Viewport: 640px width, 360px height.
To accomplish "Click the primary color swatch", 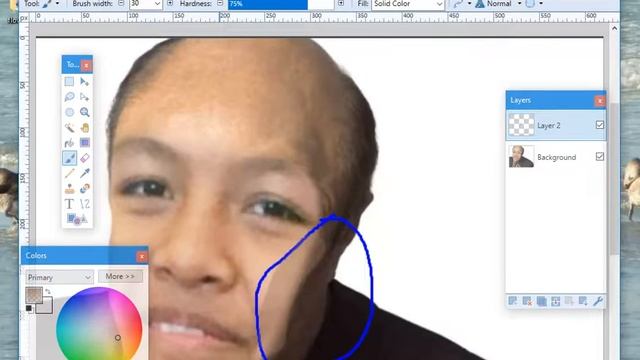I will [33, 295].
